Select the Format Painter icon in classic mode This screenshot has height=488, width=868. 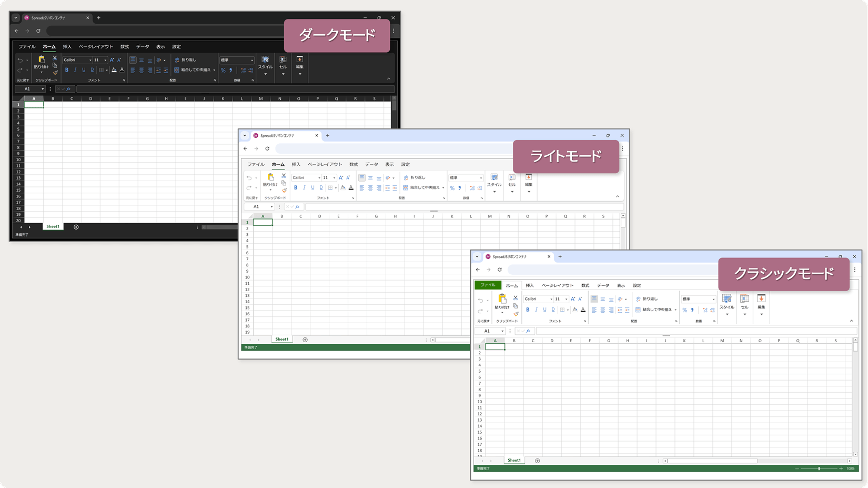click(x=515, y=314)
